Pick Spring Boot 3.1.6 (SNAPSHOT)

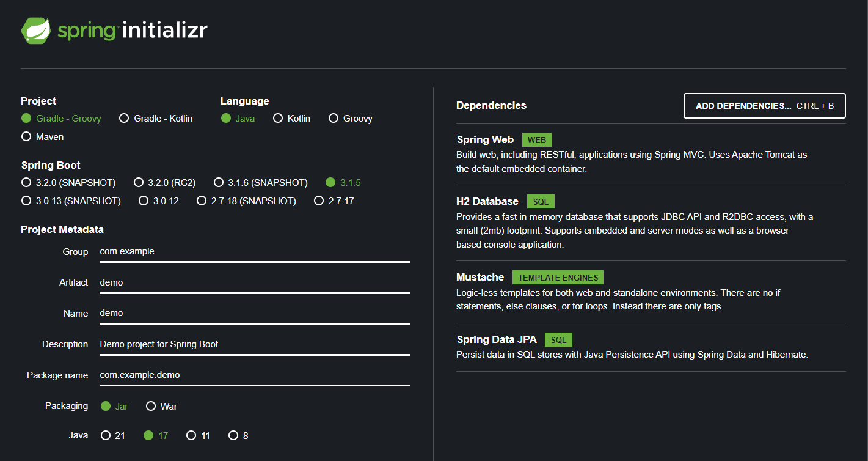pyautogui.click(x=261, y=183)
